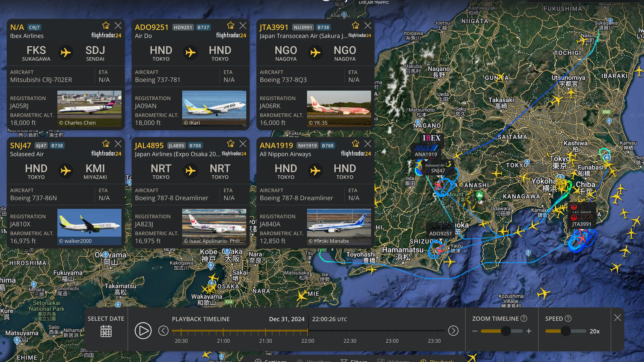Toggle the star icon on the ANA1919 card
The height and width of the screenshot is (362, 644).
pos(355,144)
